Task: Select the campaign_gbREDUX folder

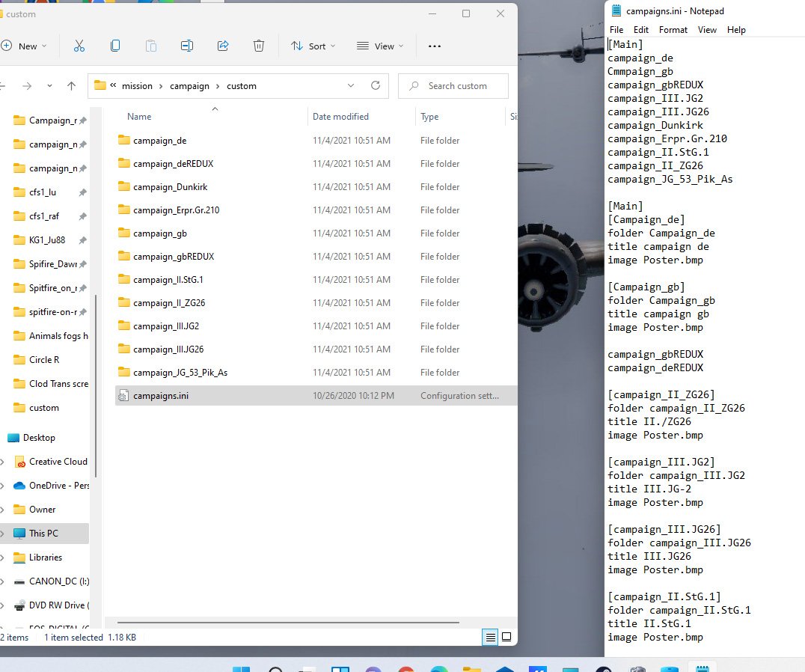Action: (174, 256)
